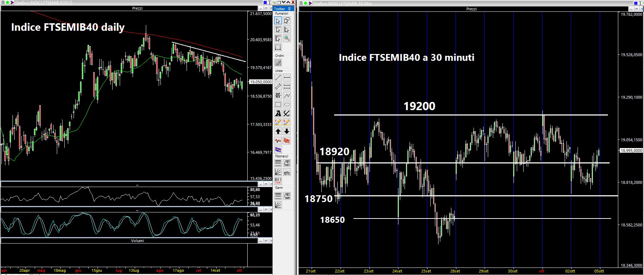Minimize the daily chart Prezzi pane
Image resolution: width=644 pixels, height=275 pixels.
(261, 9)
